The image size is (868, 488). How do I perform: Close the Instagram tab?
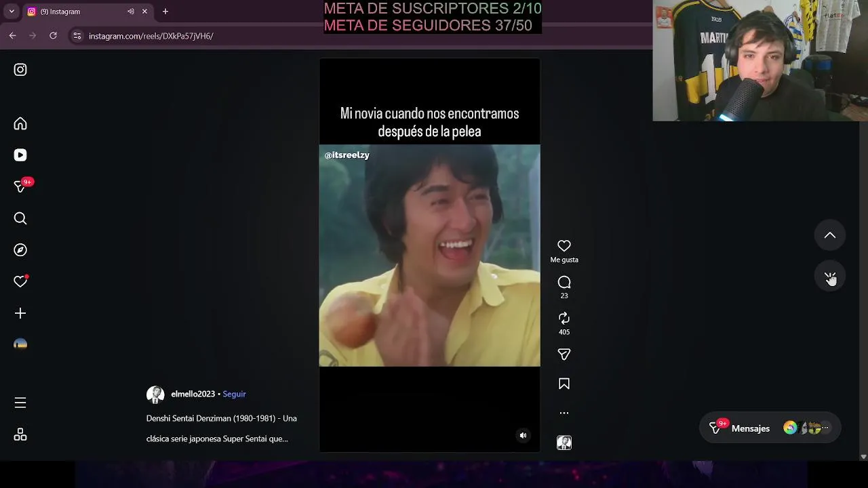tap(144, 12)
